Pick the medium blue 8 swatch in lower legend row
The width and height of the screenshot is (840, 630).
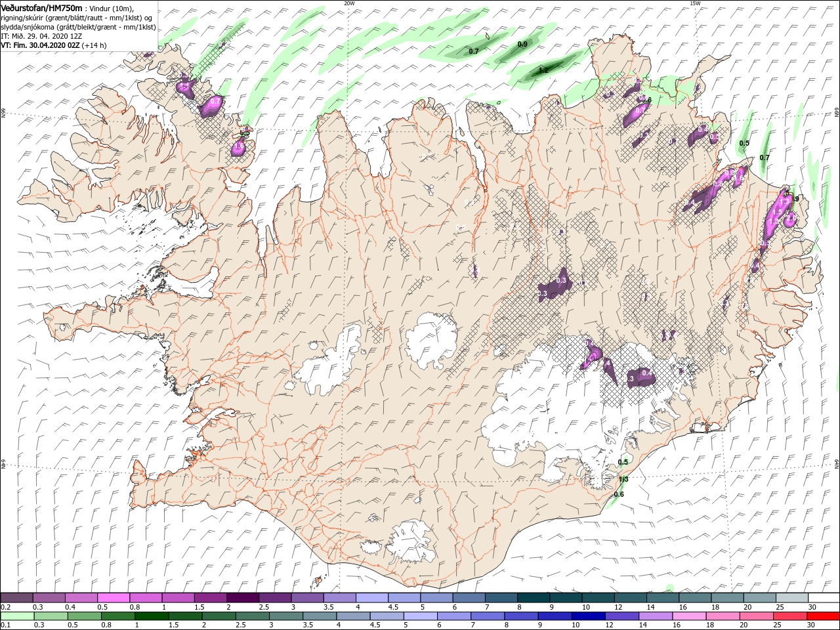click(521, 616)
